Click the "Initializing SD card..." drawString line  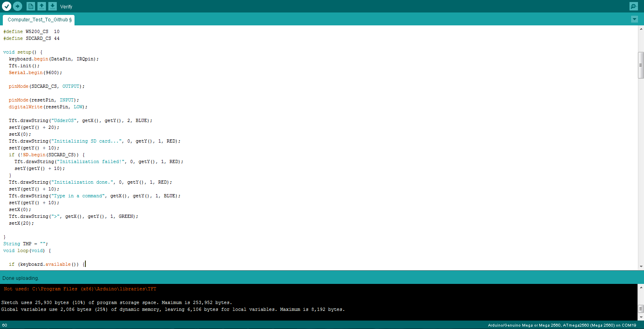pyautogui.click(x=95, y=141)
